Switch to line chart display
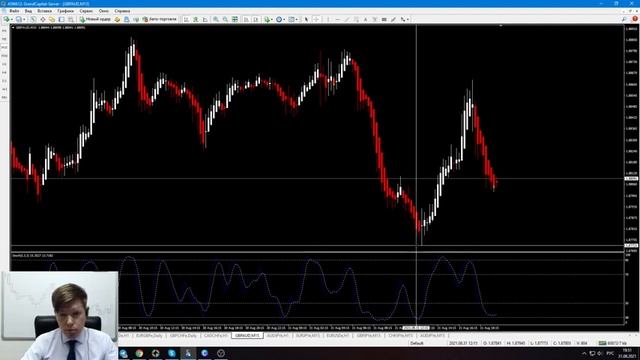 205,19
